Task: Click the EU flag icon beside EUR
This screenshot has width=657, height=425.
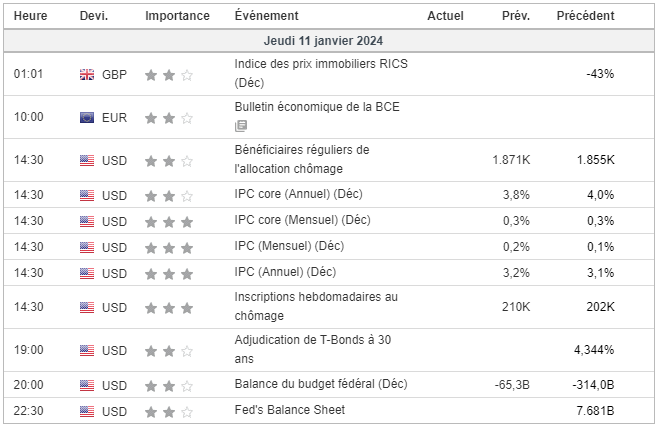Action: click(87, 117)
